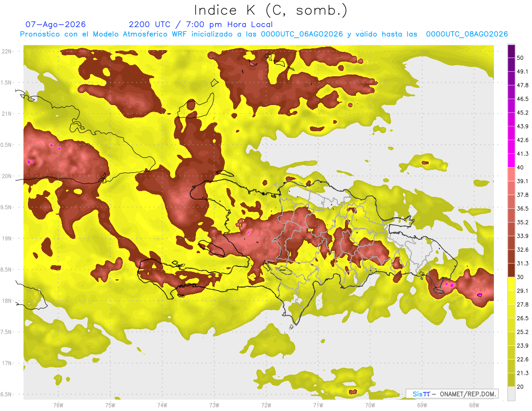Click the 19N latitude label
Screen dimensions: 532x411
(x=8, y=239)
